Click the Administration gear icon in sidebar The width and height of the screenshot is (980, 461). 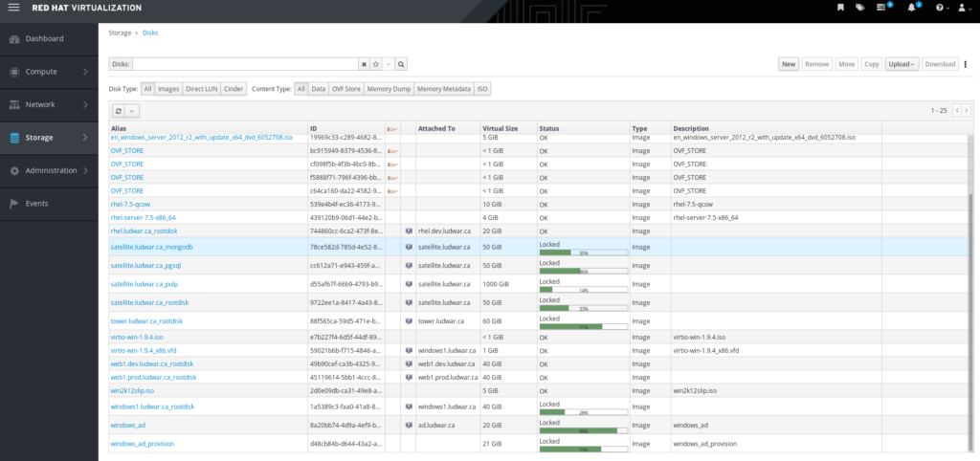pyautogui.click(x=14, y=170)
